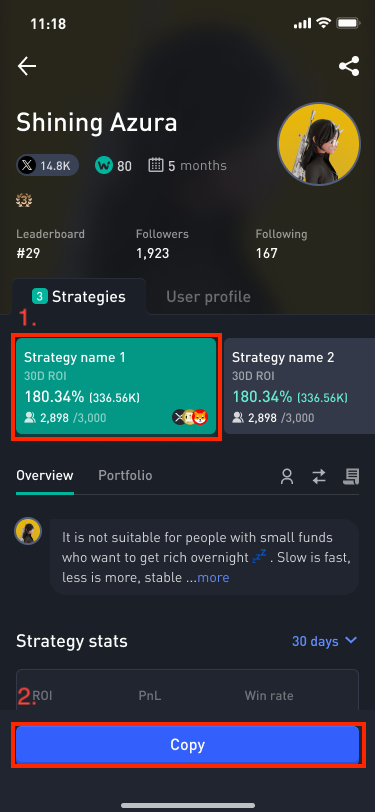Select the Strategy name 2 card
The height and width of the screenshot is (812, 375).
point(299,386)
